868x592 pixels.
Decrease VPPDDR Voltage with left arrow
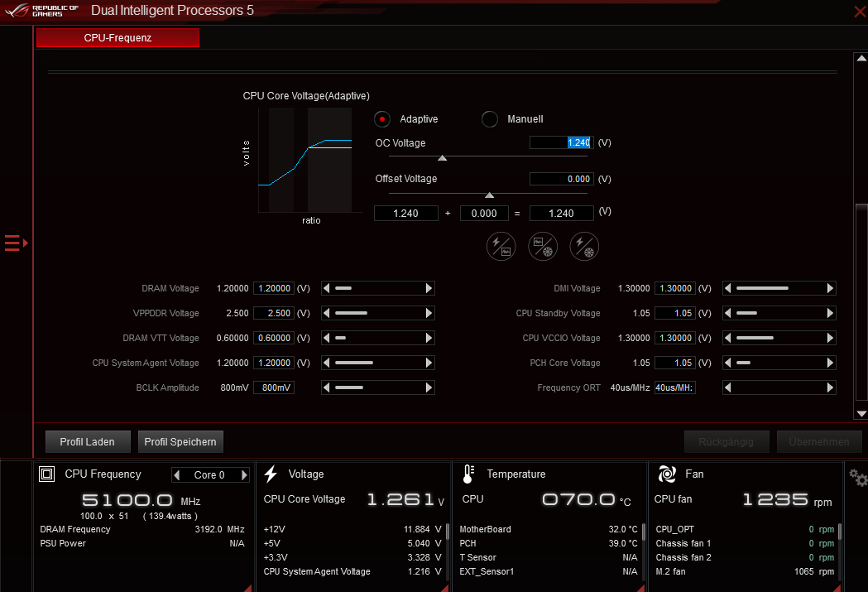point(327,314)
